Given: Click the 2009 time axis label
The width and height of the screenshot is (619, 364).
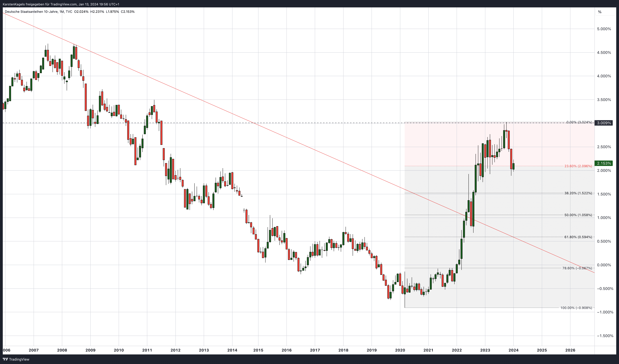Looking at the screenshot, I should tap(90, 350).
